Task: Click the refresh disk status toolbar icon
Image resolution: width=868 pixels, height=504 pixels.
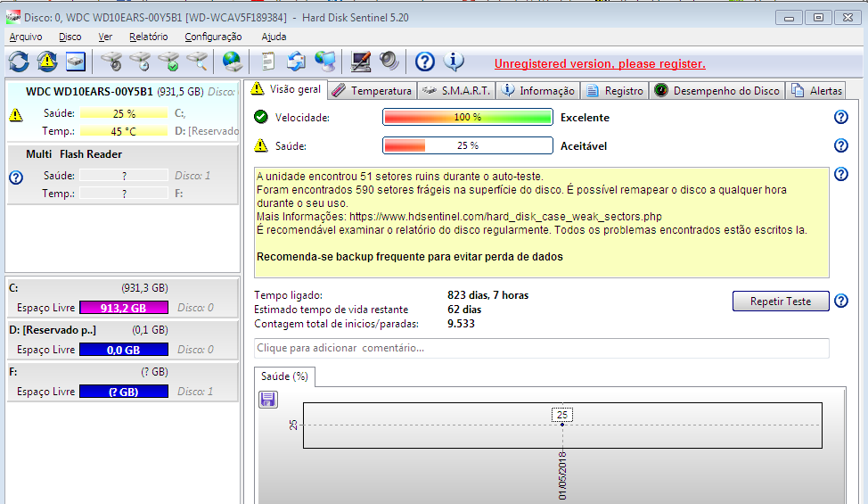Action: 19,62
